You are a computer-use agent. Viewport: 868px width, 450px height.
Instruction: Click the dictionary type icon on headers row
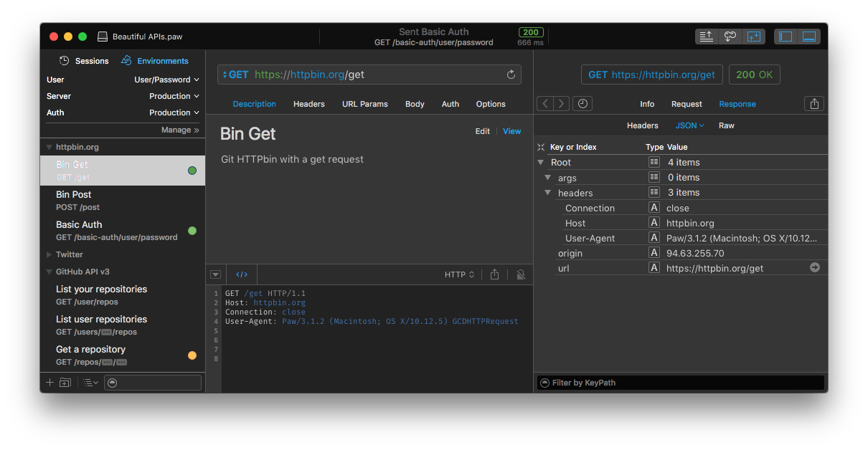pyautogui.click(x=654, y=192)
